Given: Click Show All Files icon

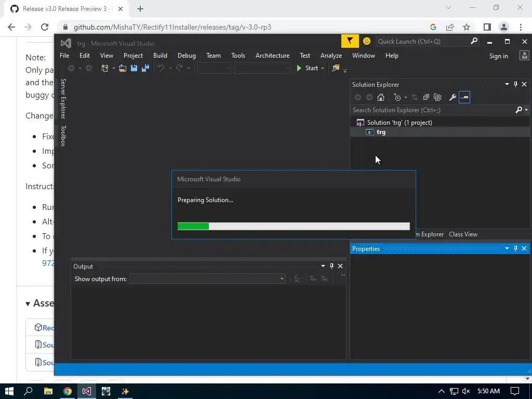Looking at the screenshot, I should [x=437, y=97].
